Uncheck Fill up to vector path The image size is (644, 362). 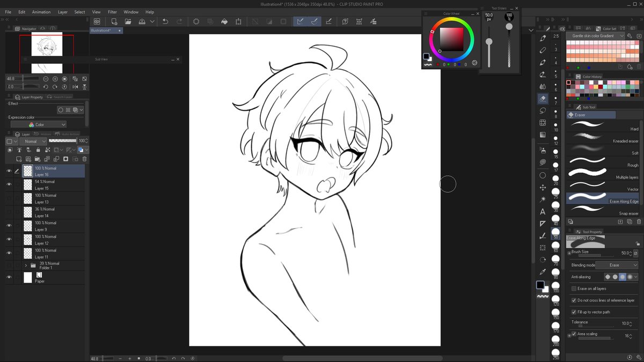coord(574,312)
